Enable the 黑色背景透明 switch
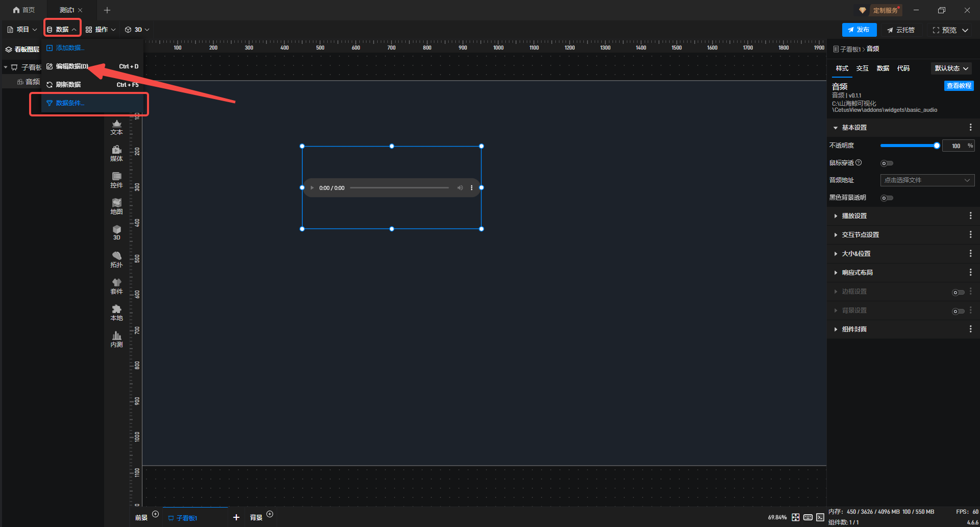980x527 pixels. point(887,198)
